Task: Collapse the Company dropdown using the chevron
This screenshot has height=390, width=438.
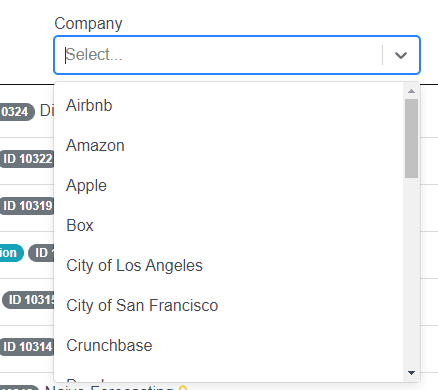Action: pyautogui.click(x=401, y=55)
